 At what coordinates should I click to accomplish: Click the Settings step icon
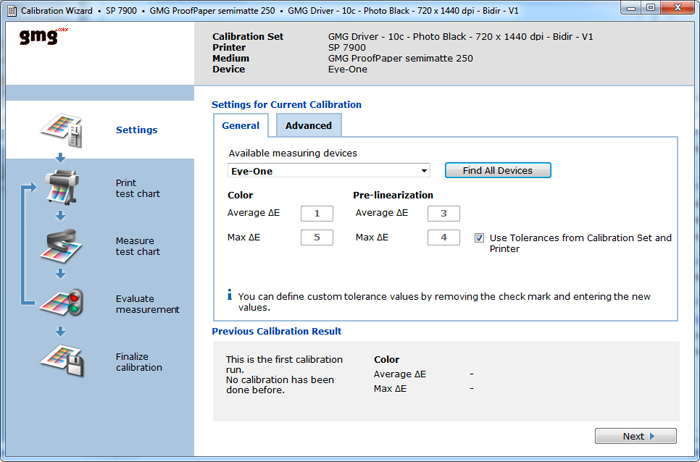tap(61, 130)
